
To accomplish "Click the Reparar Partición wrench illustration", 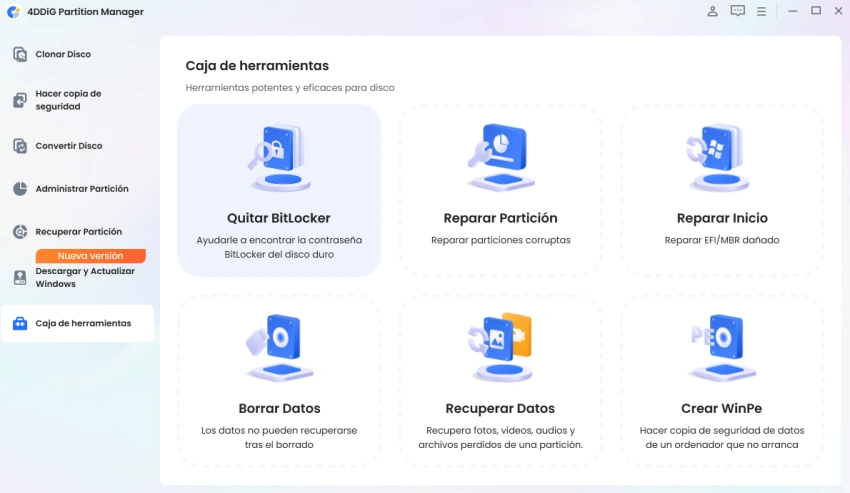I will click(500, 157).
